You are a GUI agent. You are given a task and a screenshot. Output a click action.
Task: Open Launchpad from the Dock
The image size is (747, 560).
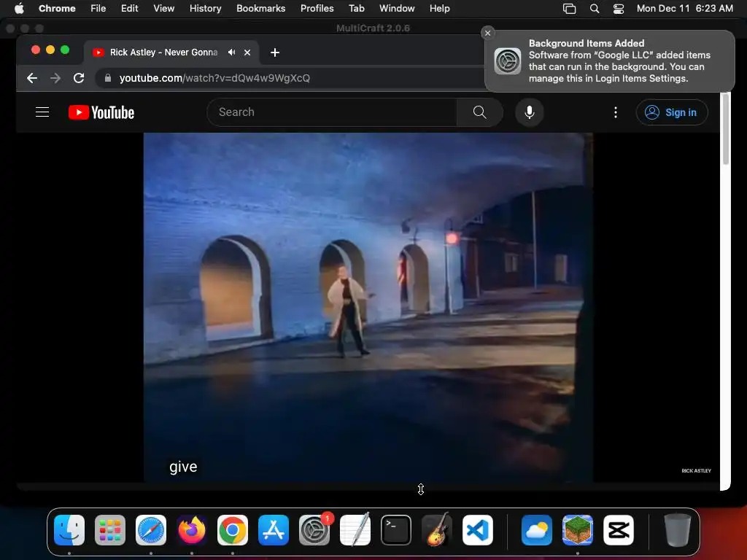click(110, 530)
